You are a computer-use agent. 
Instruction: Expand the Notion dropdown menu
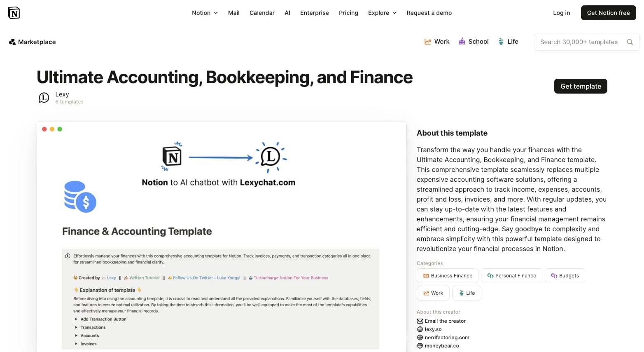[205, 13]
